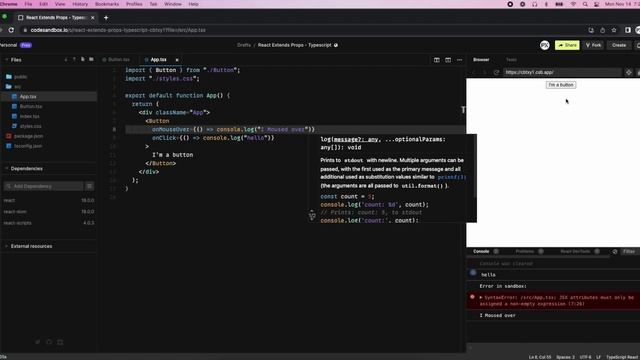Click the Create button in header
This screenshot has width=640, height=360.
click(x=619, y=45)
